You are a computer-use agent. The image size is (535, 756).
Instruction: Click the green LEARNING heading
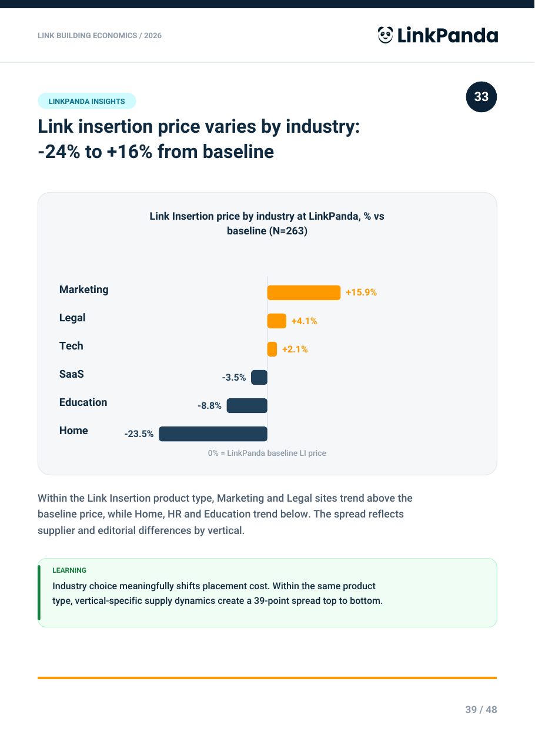click(x=69, y=570)
